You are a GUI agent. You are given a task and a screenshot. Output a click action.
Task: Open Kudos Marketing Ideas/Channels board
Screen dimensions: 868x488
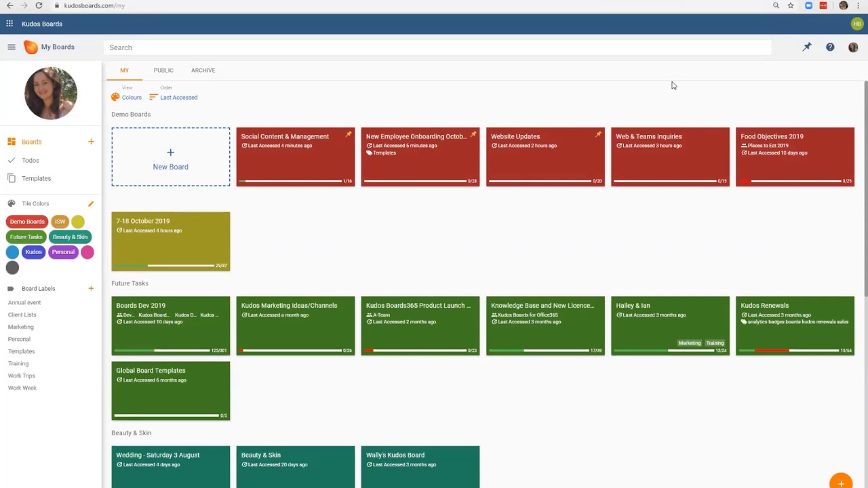(296, 325)
